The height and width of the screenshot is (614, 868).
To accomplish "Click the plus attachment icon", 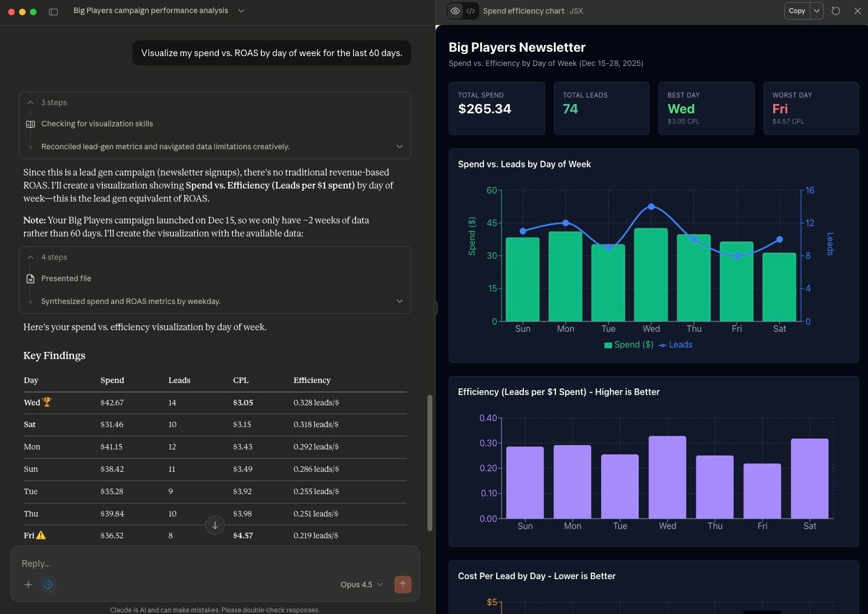I will (28, 585).
